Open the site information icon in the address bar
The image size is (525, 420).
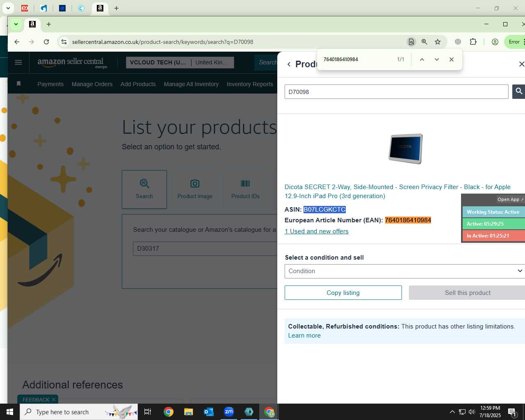[x=64, y=42]
